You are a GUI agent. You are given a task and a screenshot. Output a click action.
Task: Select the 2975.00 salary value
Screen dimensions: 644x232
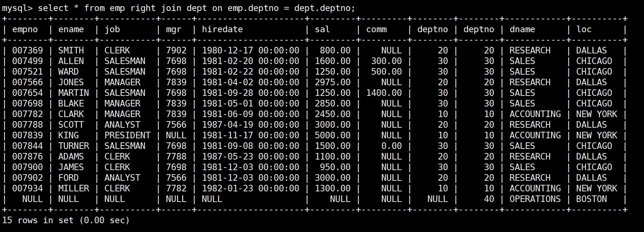[332, 82]
